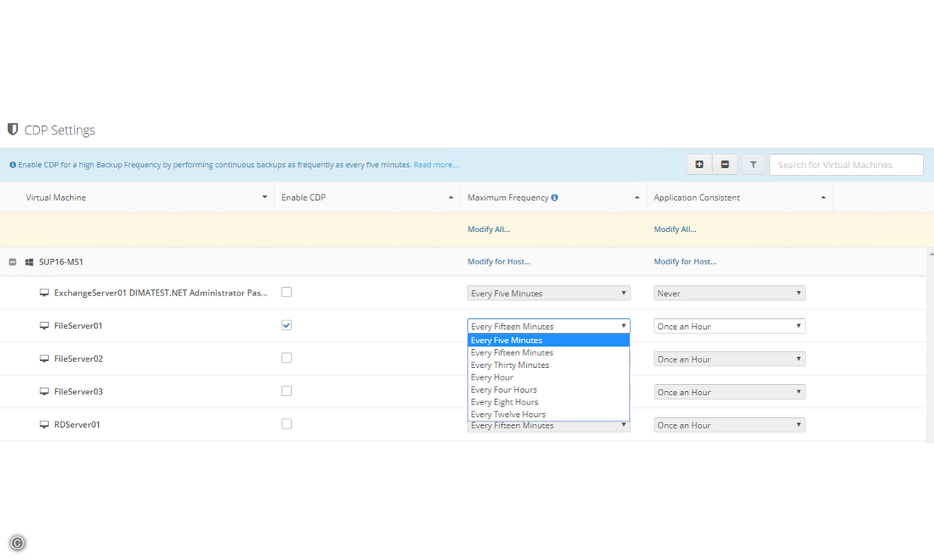Screen dimensions: 934x560
Task: Open the Read more link
Action: (x=436, y=165)
